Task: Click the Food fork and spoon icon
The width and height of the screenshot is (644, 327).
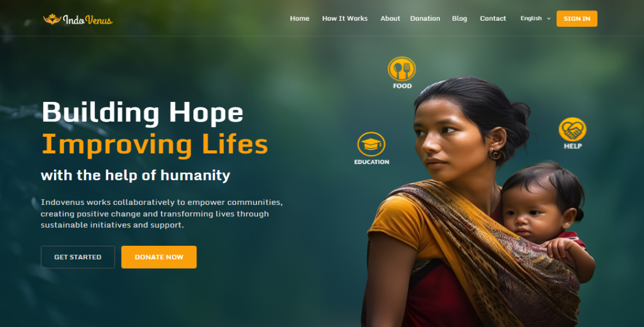Action: [x=402, y=69]
